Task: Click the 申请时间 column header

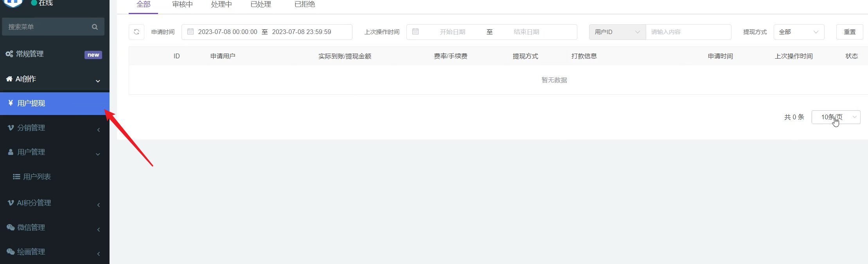Action: 721,56
